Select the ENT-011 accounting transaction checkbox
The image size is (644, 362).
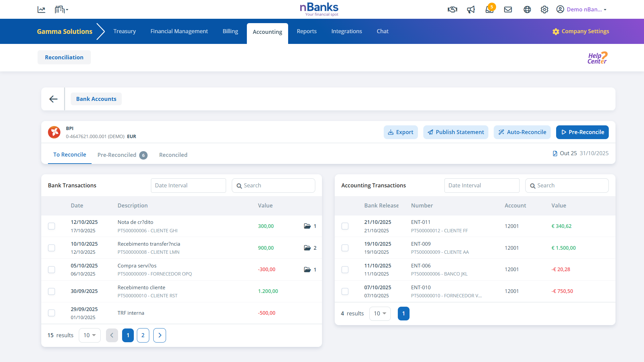click(x=345, y=226)
